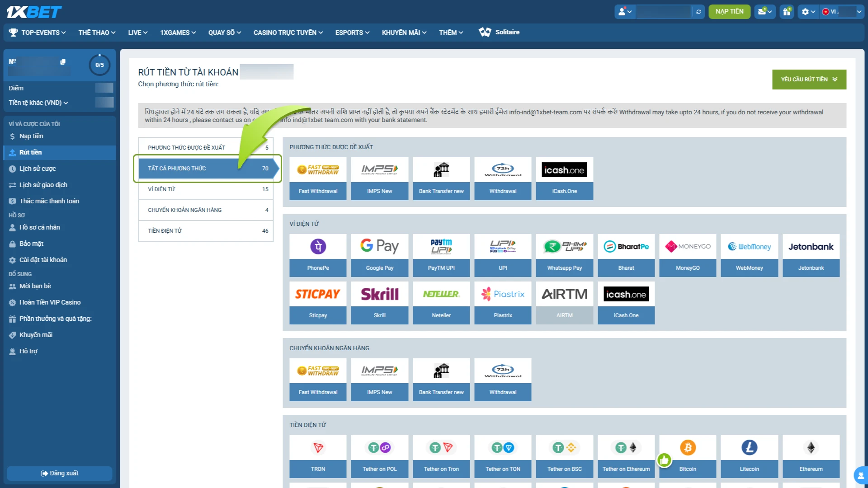Choose Piastrix payment method
The width and height of the screenshot is (868, 488).
(503, 303)
